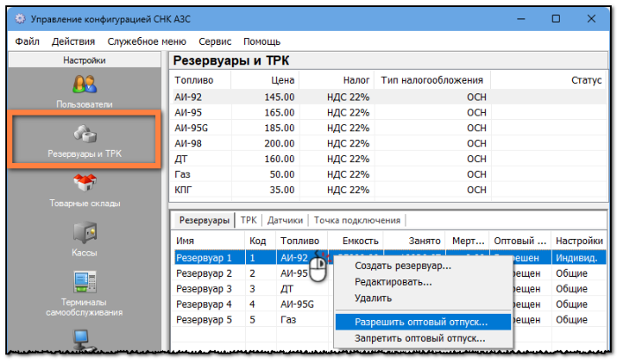This screenshot has height=364, width=617.
Task: Select Резервуар 1 row
Action: 390,257
